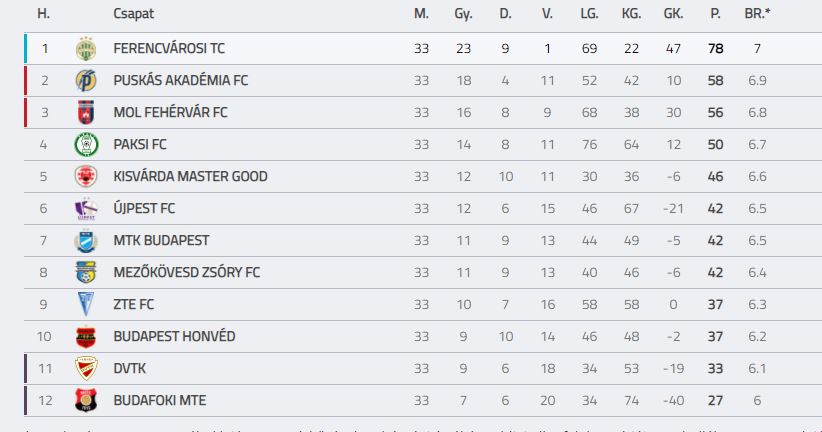This screenshot has height=432, width=822.
Task: Open the PAKSI FC team name
Action: 140,144
